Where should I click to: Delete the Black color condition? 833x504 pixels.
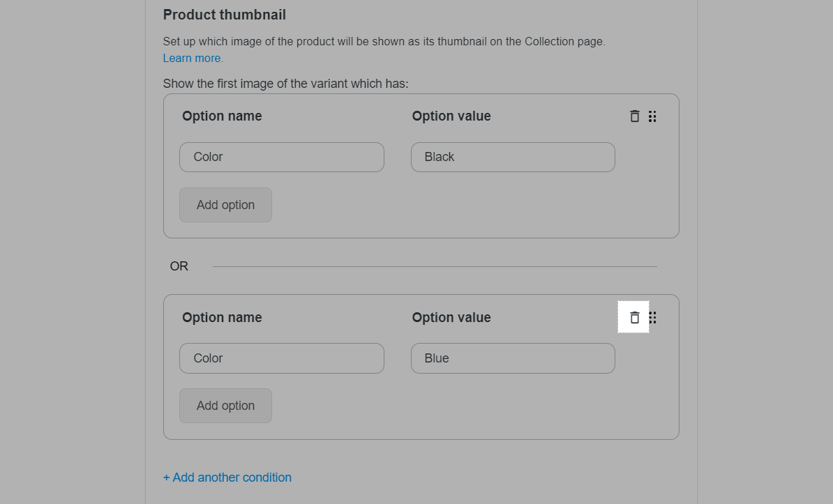point(634,116)
